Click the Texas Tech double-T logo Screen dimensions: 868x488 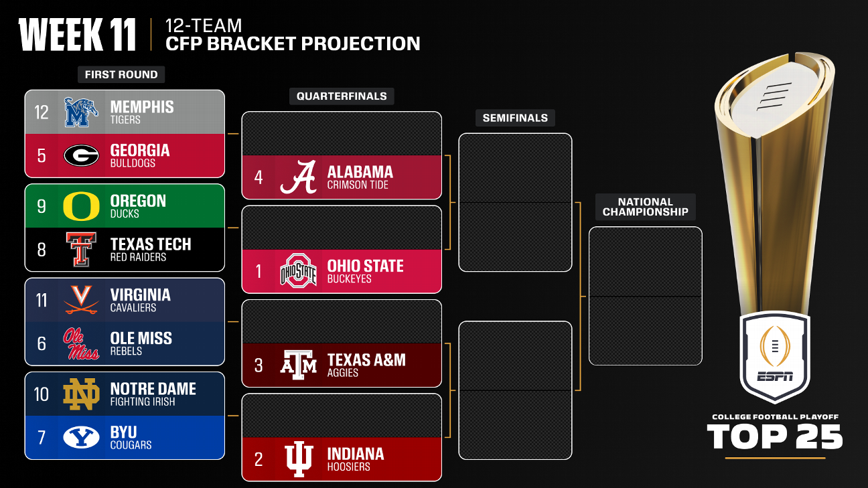pyautogui.click(x=81, y=249)
